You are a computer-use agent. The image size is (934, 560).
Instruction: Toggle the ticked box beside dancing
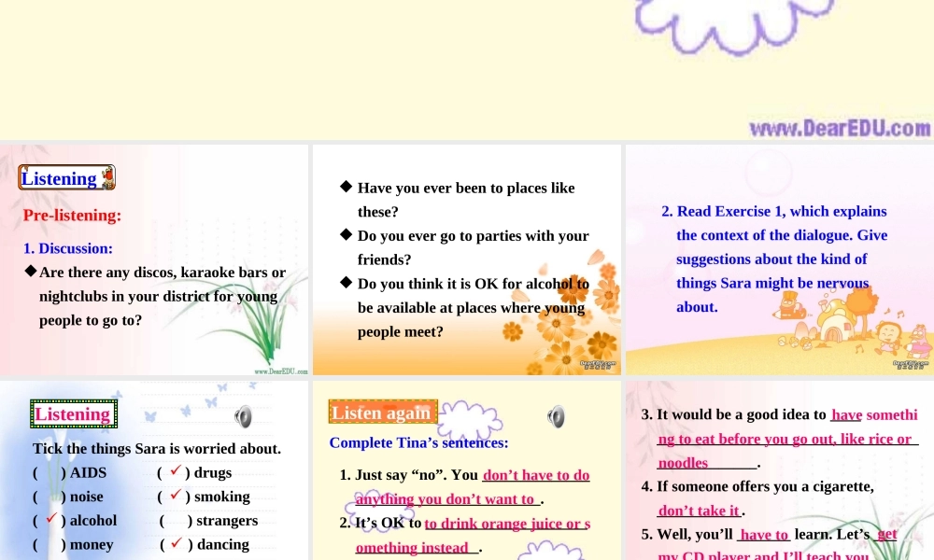pos(177,544)
